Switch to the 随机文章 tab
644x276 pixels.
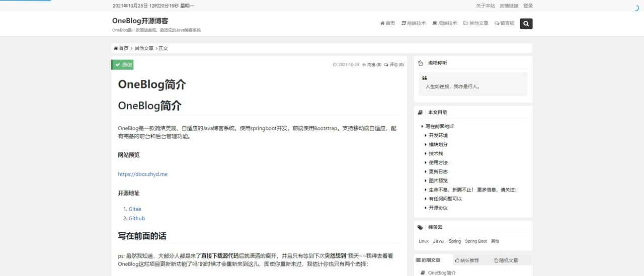click(x=506, y=260)
